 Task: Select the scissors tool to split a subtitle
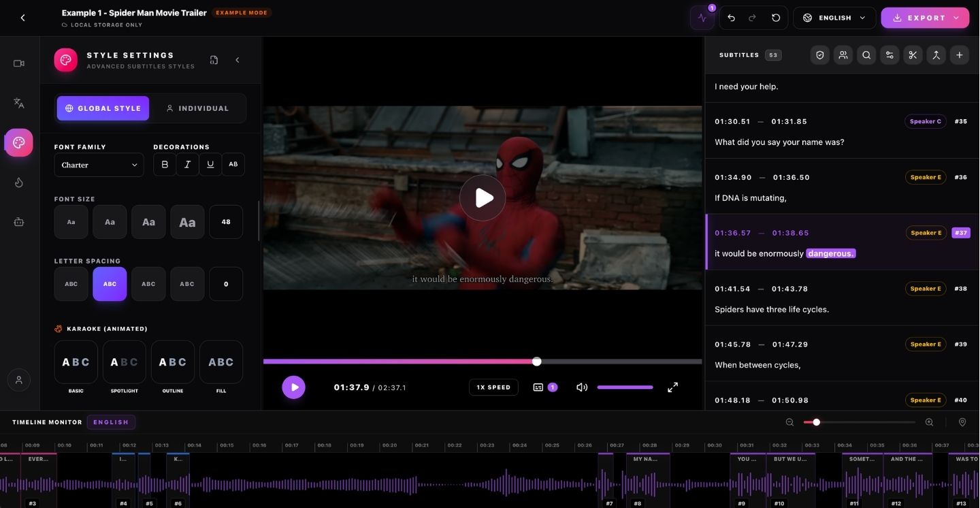point(913,55)
